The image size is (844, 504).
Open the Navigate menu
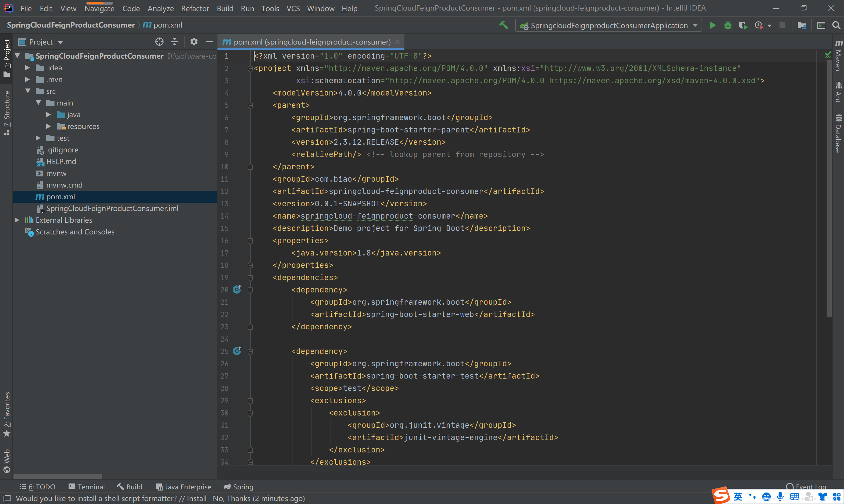click(x=99, y=8)
